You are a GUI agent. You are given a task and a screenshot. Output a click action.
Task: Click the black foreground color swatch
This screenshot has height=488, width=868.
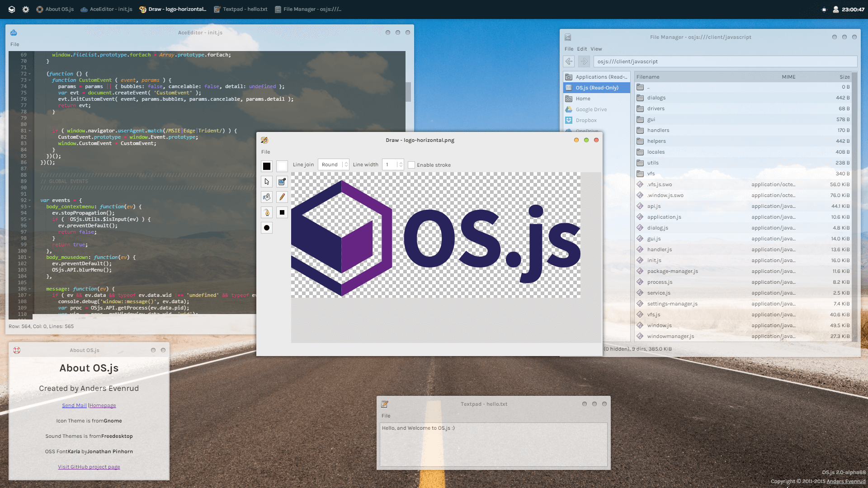[x=267, y=166]
